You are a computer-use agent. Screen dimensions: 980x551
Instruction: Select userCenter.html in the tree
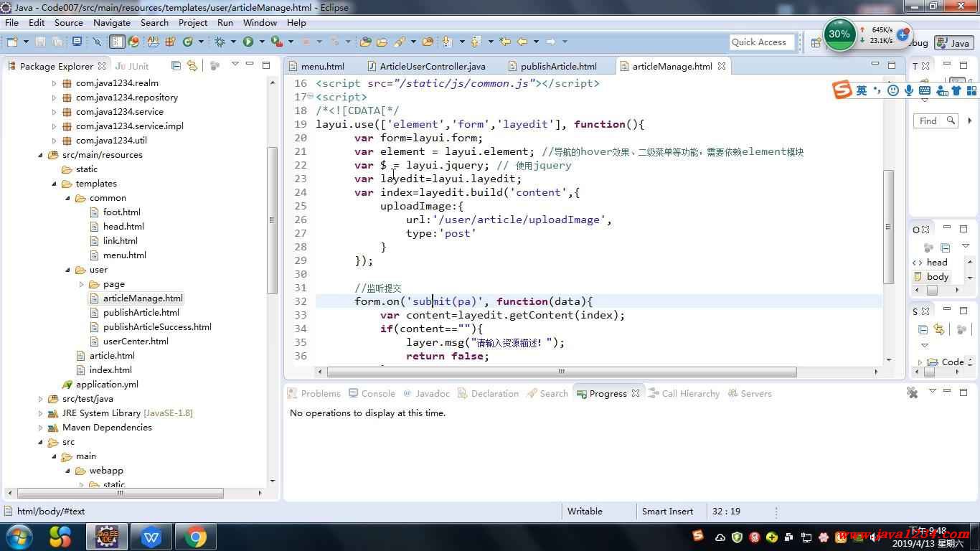(x=136, y=342)
